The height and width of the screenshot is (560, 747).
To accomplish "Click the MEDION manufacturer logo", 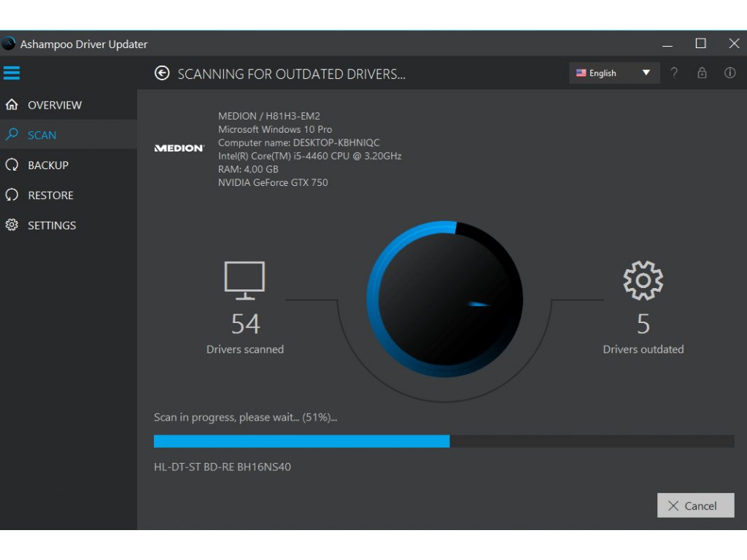I will click(179, 148).
